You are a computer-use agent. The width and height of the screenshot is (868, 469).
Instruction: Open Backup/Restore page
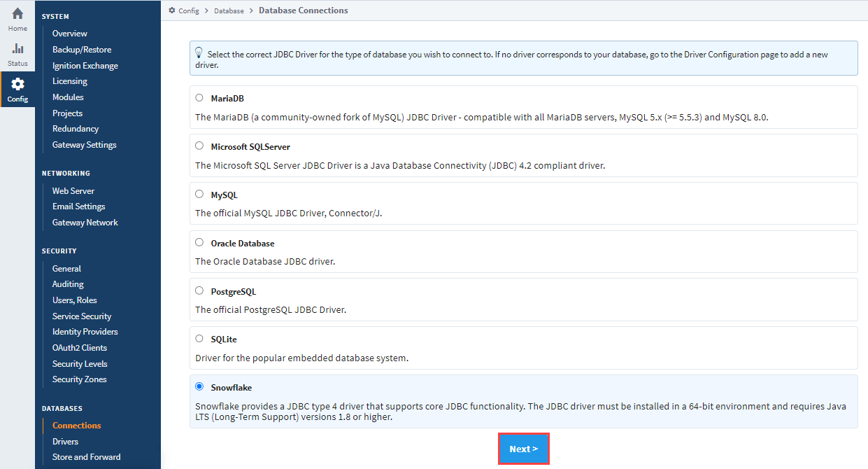[x=82, y=50]
